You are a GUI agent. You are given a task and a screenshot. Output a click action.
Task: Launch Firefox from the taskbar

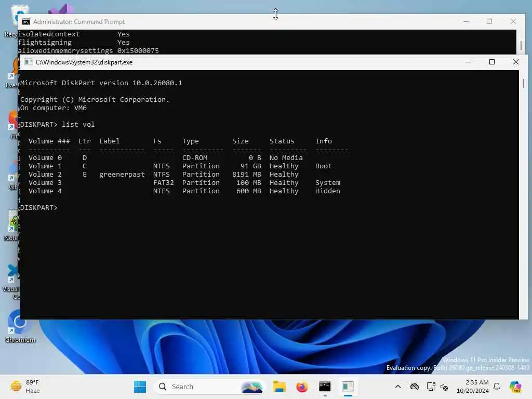[x=302, y=387]
